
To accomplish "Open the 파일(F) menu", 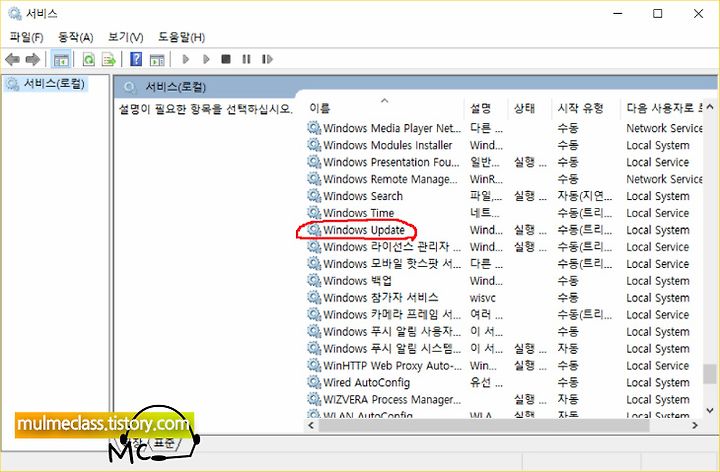I will [x=27, y=37].
